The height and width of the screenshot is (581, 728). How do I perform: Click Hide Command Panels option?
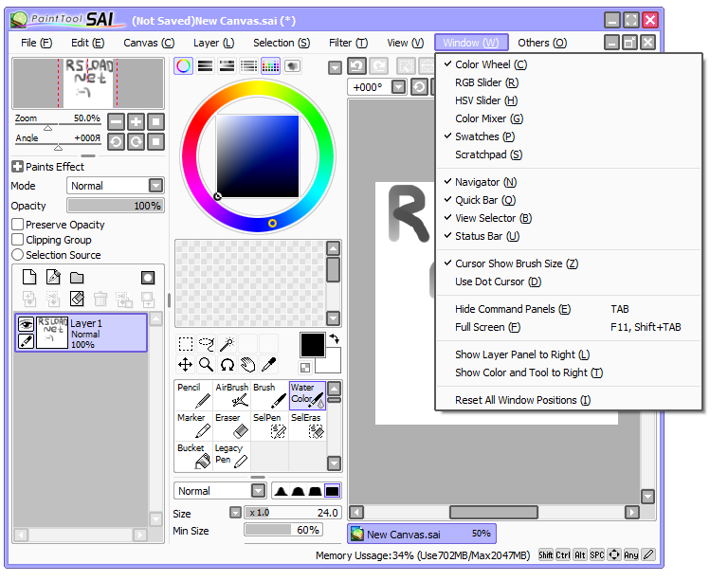click(568, 309)
